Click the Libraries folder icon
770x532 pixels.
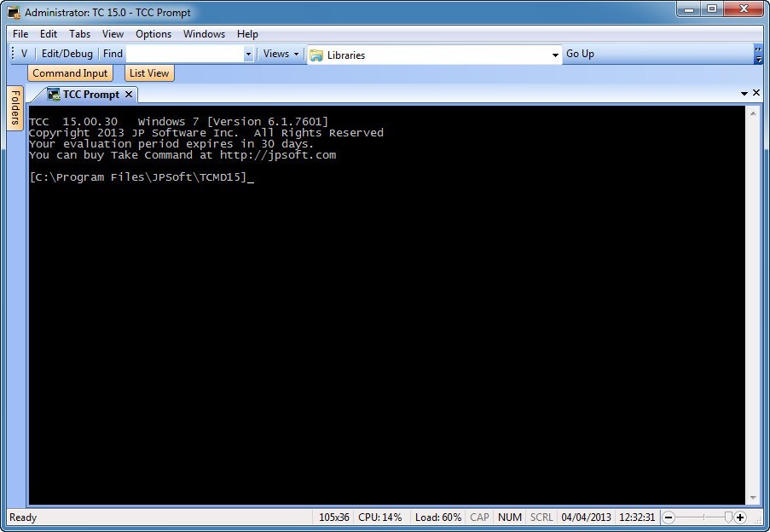316,55
